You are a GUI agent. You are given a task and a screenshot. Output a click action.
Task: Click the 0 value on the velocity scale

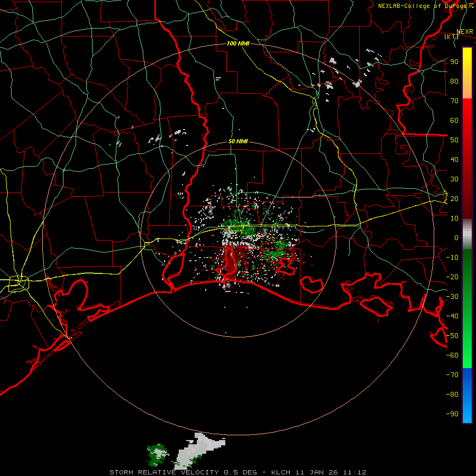[x=456, y=237]
